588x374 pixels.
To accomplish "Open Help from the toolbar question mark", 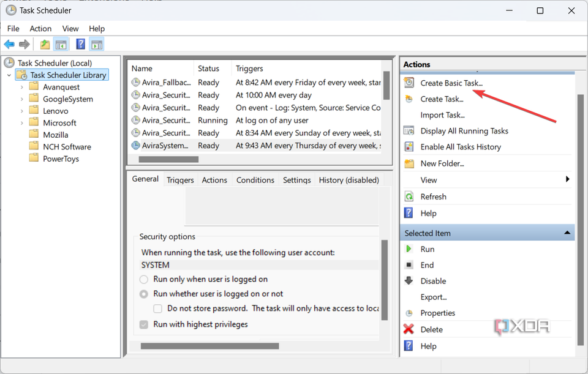I will pyautogui.click(x=80, y=43).
